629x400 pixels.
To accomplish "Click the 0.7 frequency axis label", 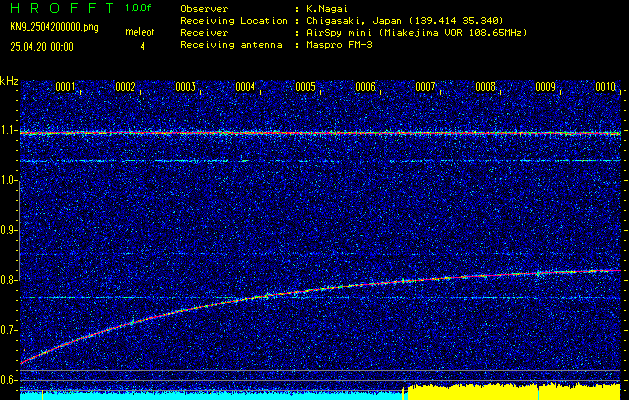I will [8, 330].
